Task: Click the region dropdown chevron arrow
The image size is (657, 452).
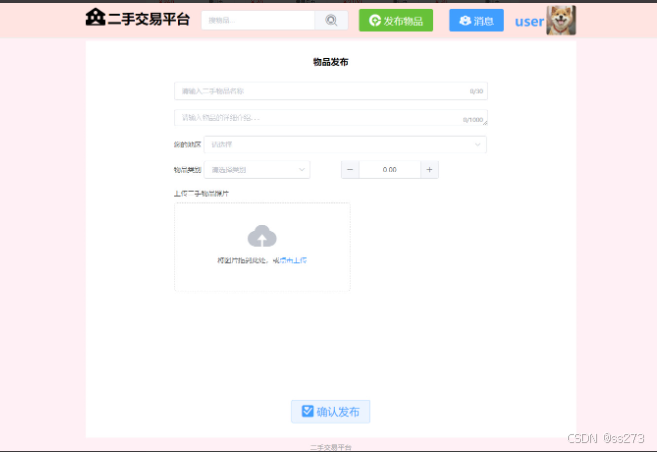Action: 477,145
